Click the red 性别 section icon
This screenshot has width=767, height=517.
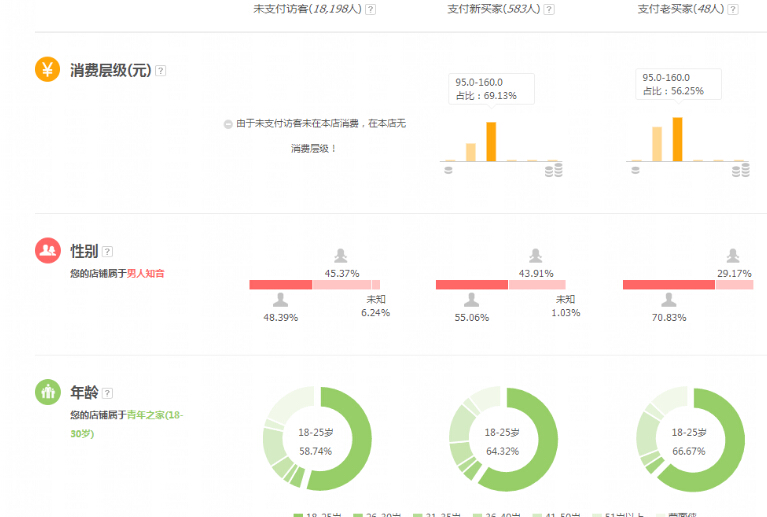coord(48,250)
